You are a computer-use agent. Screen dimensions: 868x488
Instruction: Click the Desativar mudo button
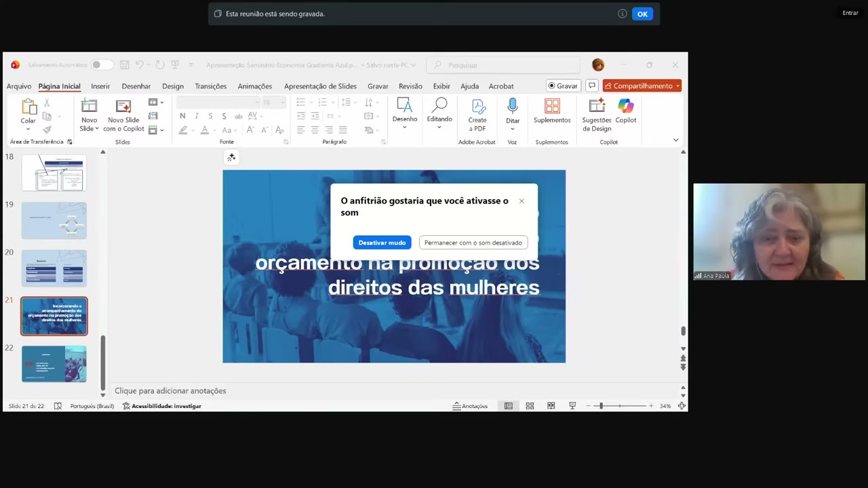point(382,243)
